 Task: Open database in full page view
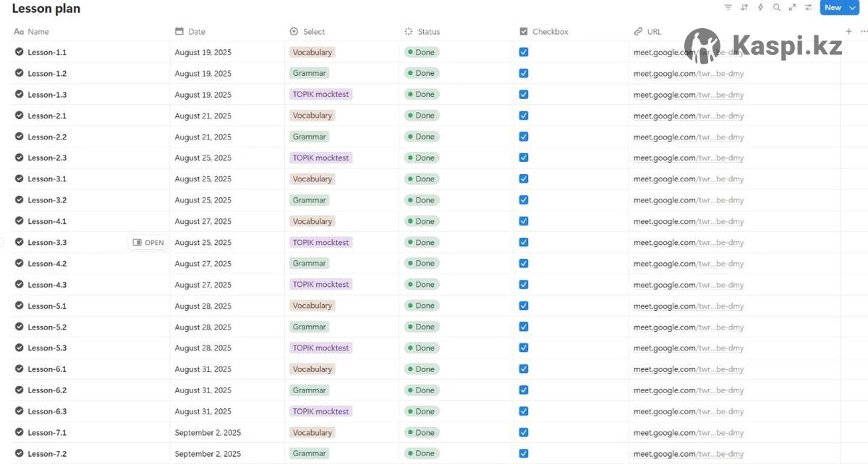pos(792,7)
